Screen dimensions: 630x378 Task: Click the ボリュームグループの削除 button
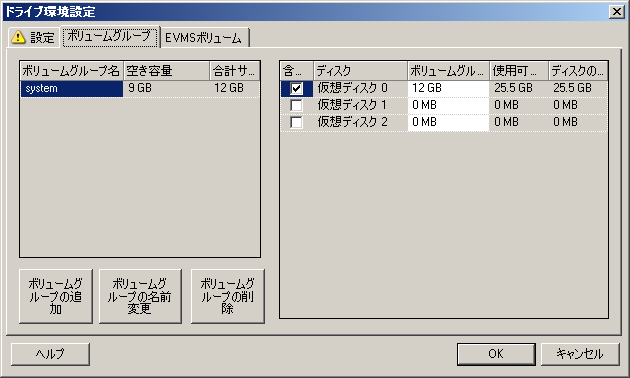pyautogui.click(x=227, y=296)
